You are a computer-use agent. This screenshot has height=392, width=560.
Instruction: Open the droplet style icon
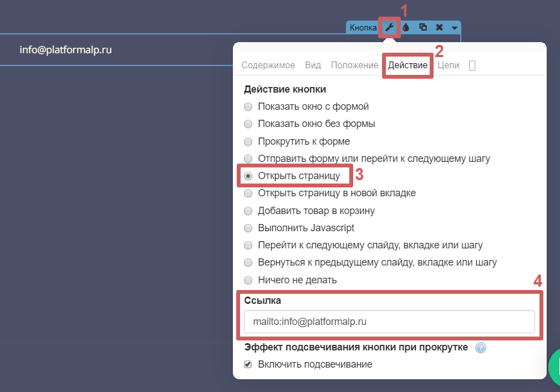(x=406, y=27)
